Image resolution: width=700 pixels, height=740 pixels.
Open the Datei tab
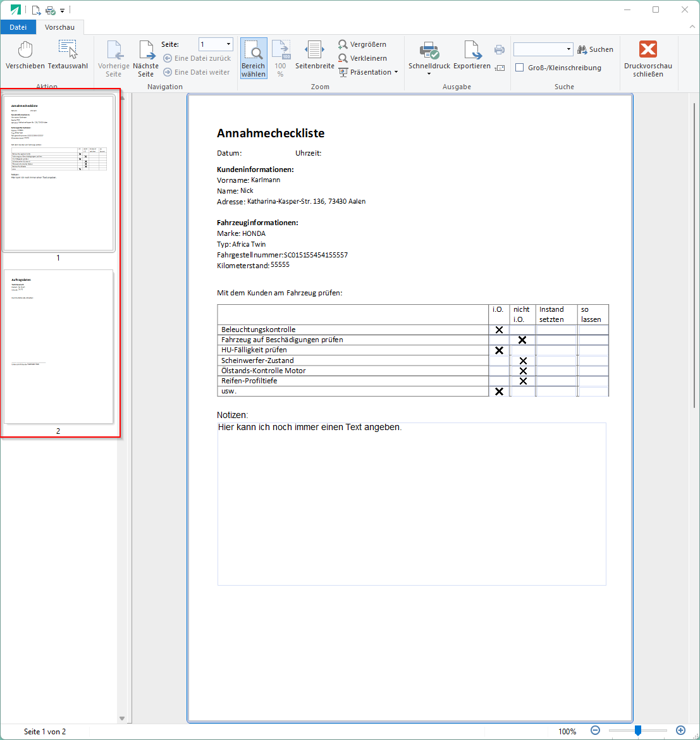(x=18, y=27)
